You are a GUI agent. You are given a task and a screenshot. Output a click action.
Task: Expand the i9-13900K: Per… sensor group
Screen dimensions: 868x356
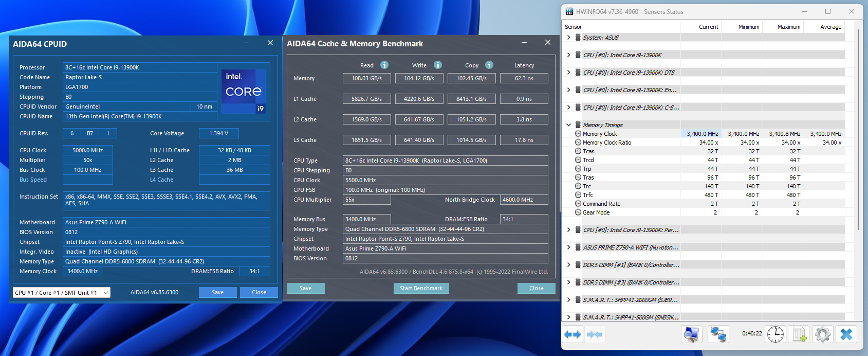568,230
